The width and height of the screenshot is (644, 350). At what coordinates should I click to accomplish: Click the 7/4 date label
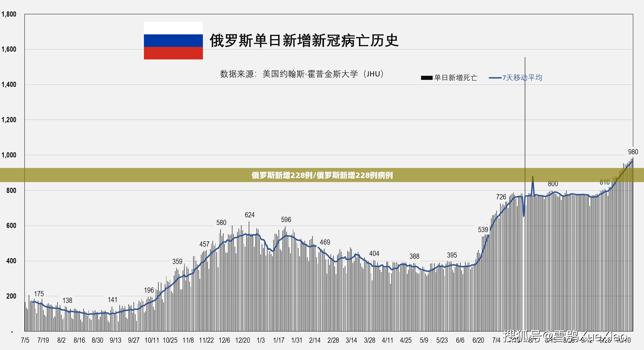(x=496, y=340)
